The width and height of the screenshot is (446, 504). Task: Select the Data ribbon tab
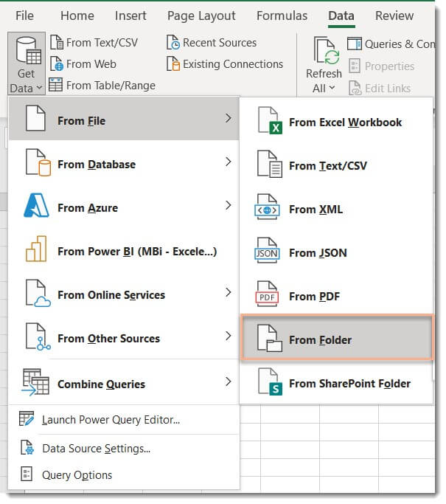tap(341, 15)
